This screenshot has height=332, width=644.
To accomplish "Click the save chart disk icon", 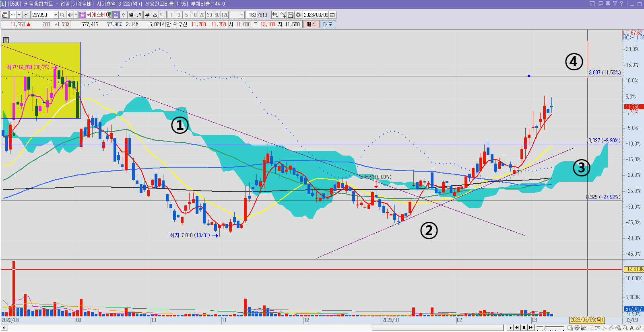I will (291, 15).
